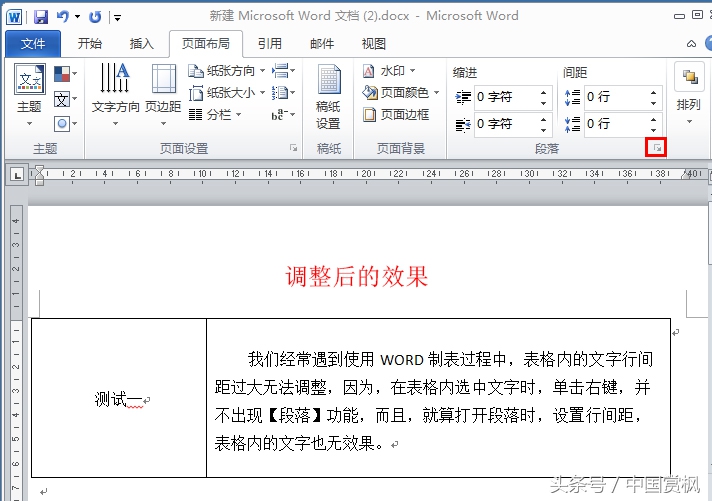Open the Customize Quick Access Toolbar dropdown
The height and width of the screenshot is (501, 712).
tap(117, 18)
